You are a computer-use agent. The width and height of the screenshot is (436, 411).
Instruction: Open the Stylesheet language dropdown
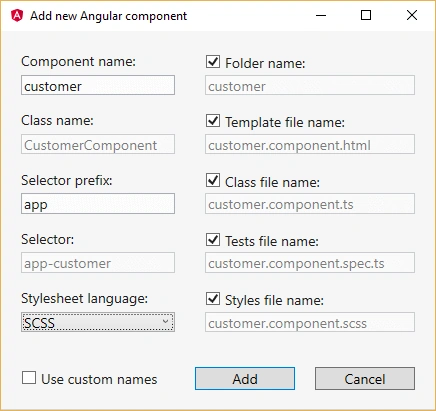pyautogui.click(x=98, y=322)
